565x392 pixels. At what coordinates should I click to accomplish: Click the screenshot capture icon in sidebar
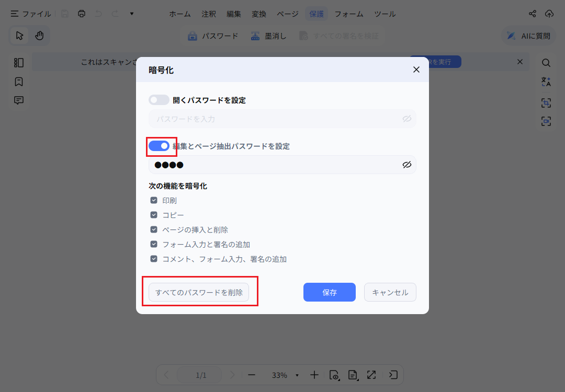(x=546, y=121)
